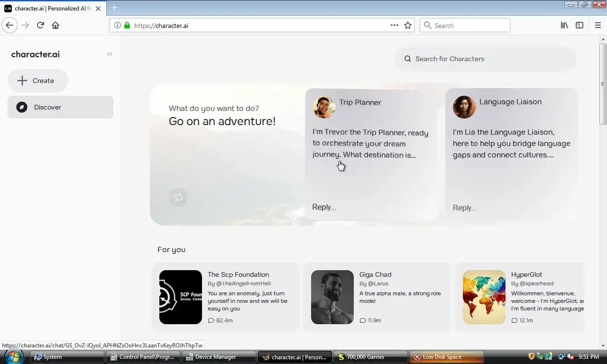Go to the browser home page
This screenshot has width=607, height=364.
(x=55, y=25)
